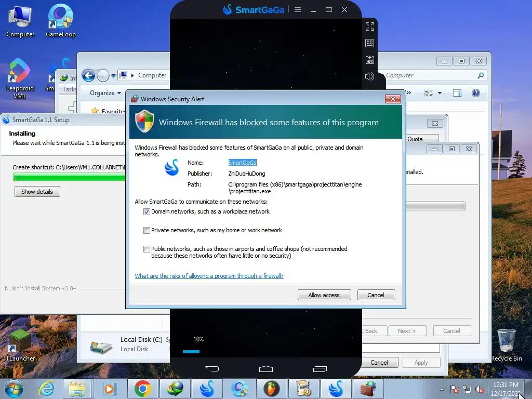Click the projecttitan.exe path text
Viewport: 532px width, 399px height.
click(x=295, y=188)
